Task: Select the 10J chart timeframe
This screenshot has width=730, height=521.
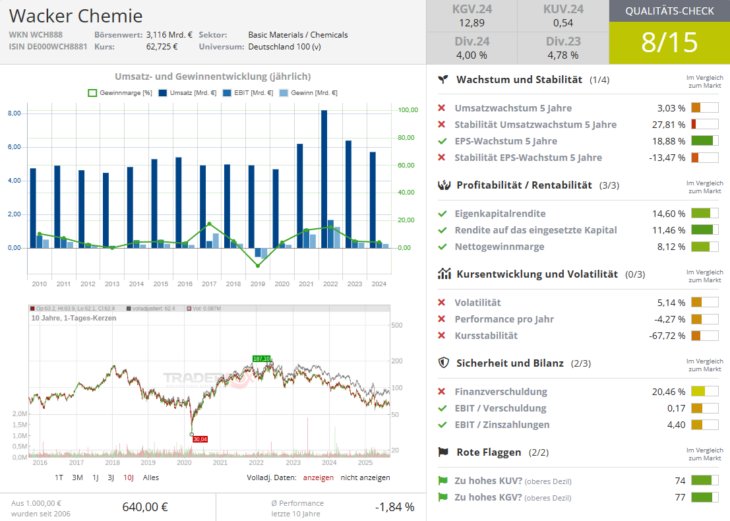Action: (x=128, y=478)
